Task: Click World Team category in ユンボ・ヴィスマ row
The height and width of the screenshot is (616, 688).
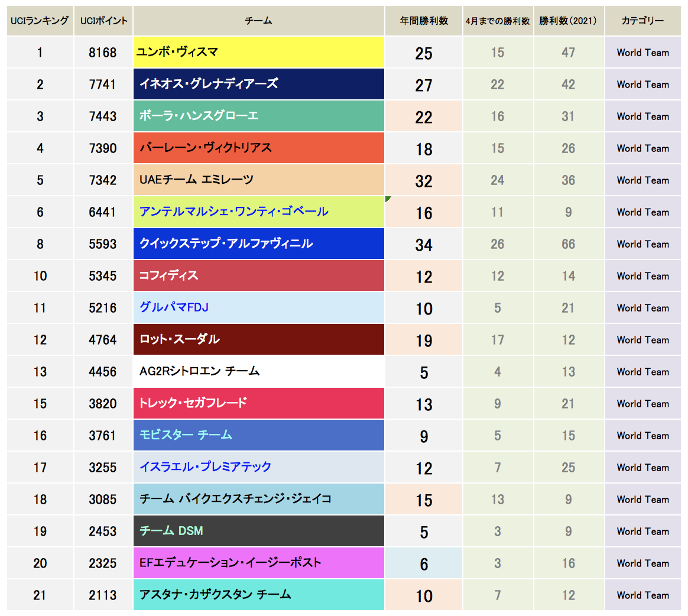Action: click(643, 53)
